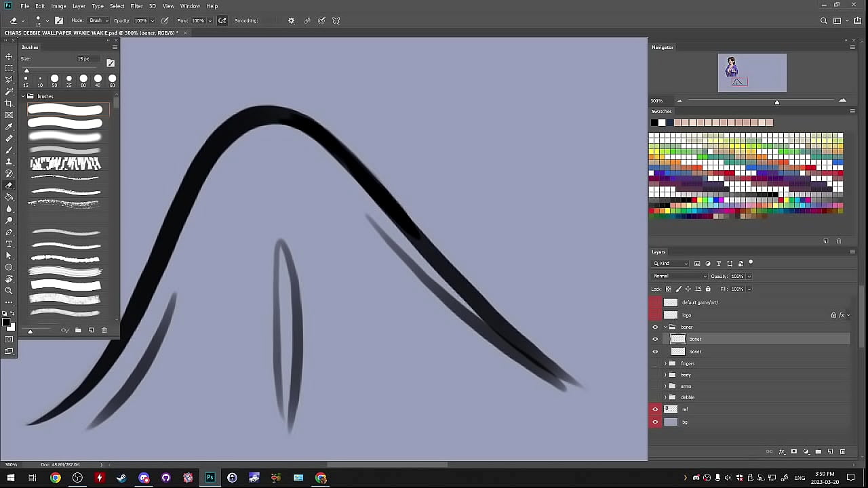The image size is (868, 488).
Task: Select the Move tool
Action: tap(9, 56)
